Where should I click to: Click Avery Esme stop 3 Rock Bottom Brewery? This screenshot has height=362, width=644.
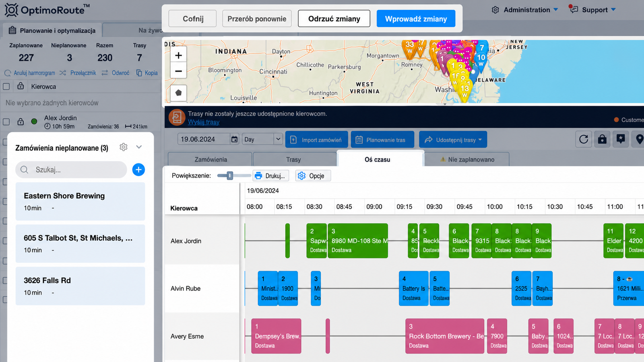(x=445, y=336)
